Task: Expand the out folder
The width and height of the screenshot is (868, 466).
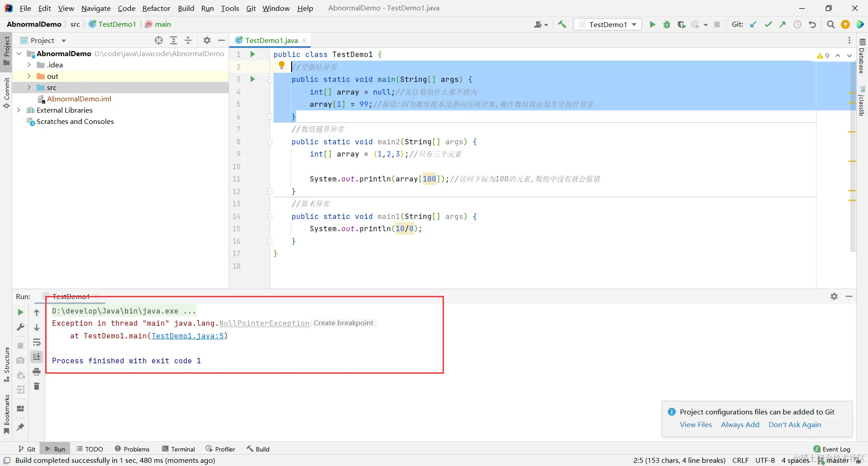Action: tap(29, 76)
